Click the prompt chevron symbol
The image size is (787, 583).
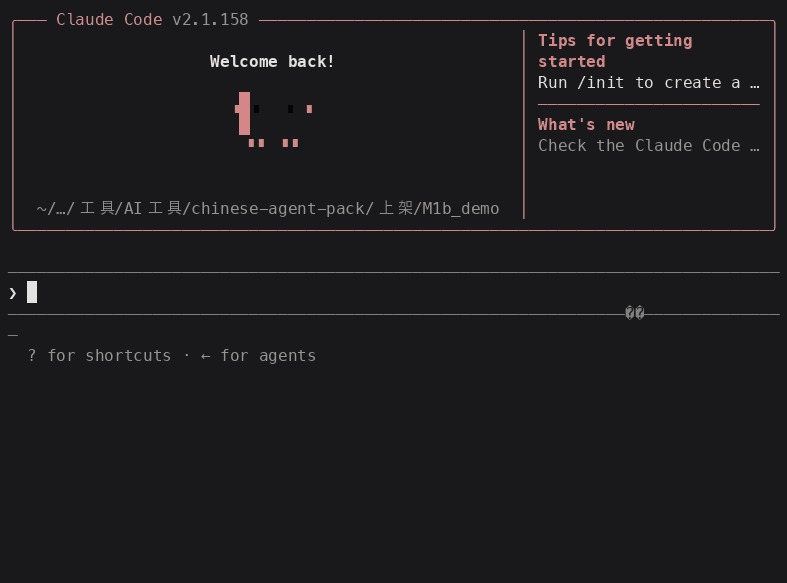coord(13,293)
